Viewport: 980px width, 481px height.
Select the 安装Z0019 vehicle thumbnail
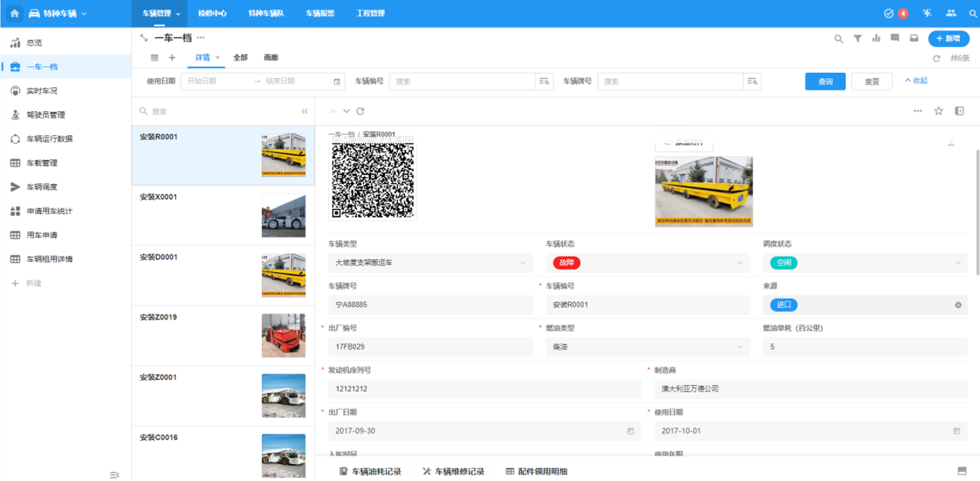284,336
